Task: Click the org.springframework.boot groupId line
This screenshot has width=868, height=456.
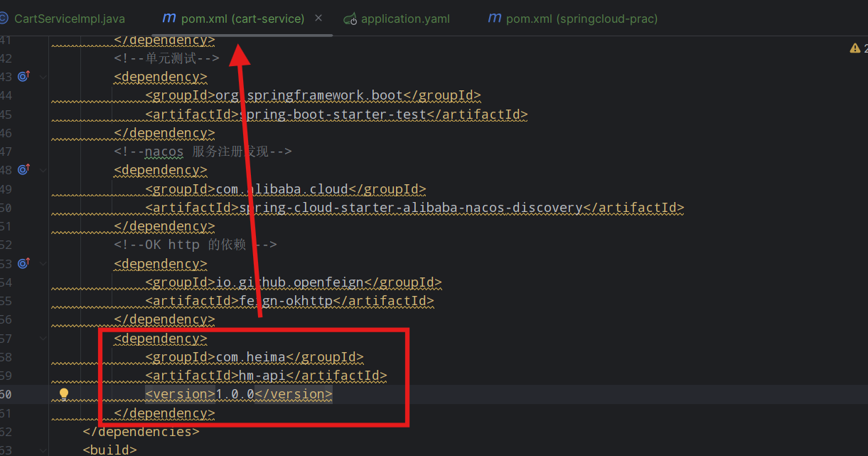Action: (313, 95)
